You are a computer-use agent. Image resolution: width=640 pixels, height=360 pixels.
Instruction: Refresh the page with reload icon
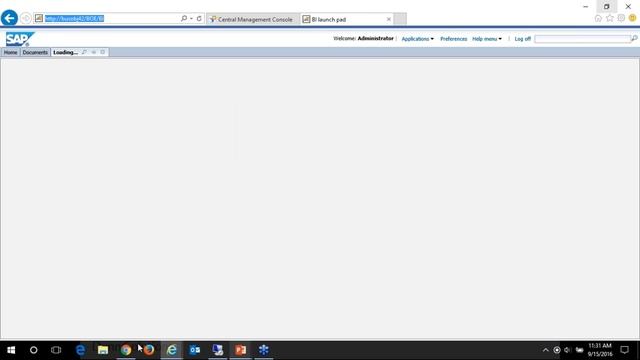point(199,18)
